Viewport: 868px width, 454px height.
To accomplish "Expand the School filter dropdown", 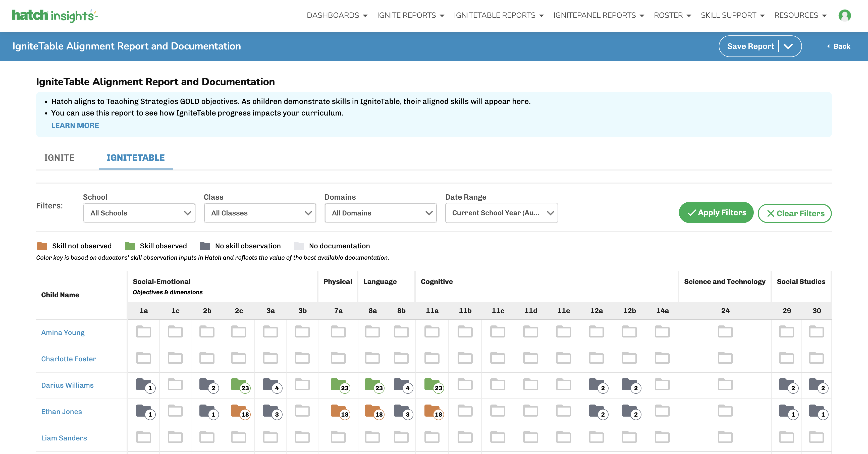I will 139,213.
